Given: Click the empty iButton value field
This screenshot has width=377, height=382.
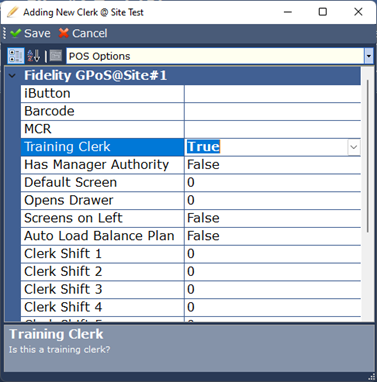Looking at the screenshot, I should [x=272, y=93].
